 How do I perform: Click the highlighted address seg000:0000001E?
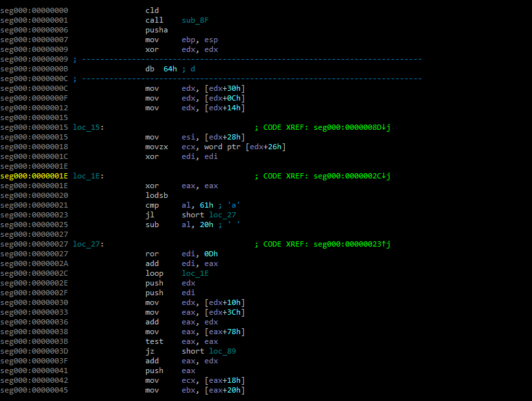point(34,176)
